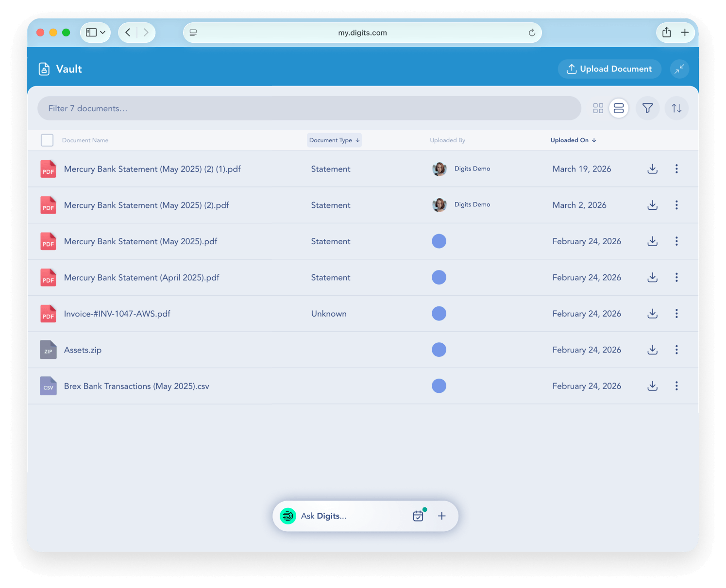The width and height of the screenshot is (726, 588).
Task: Open the sort arrows icon
Action: (676, 108)
